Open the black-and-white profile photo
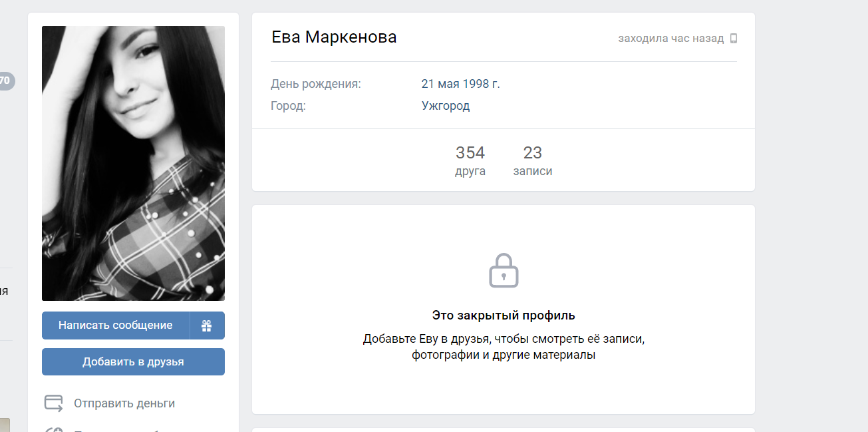This screenshot has height=432, width=868. [x=133, y=163]
